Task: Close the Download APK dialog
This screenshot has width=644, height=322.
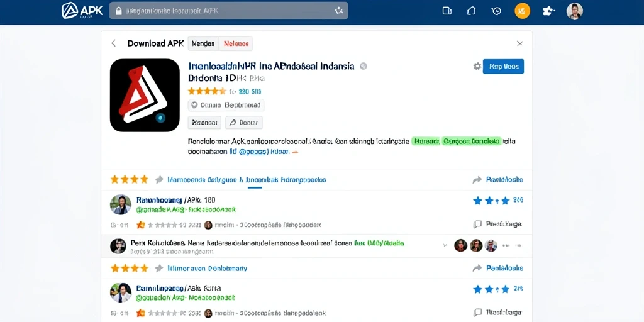Action: (519, 43)
